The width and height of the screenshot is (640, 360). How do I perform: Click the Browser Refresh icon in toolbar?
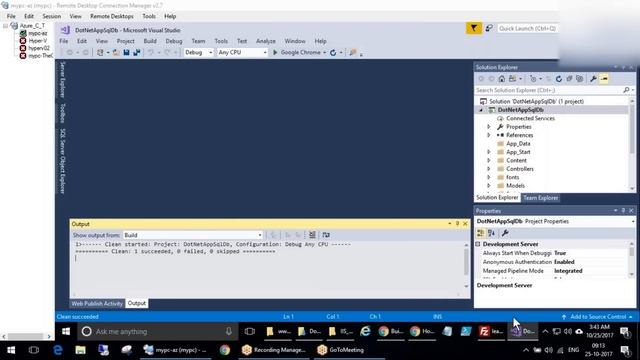pyautogui.click(x=333, y=53)
